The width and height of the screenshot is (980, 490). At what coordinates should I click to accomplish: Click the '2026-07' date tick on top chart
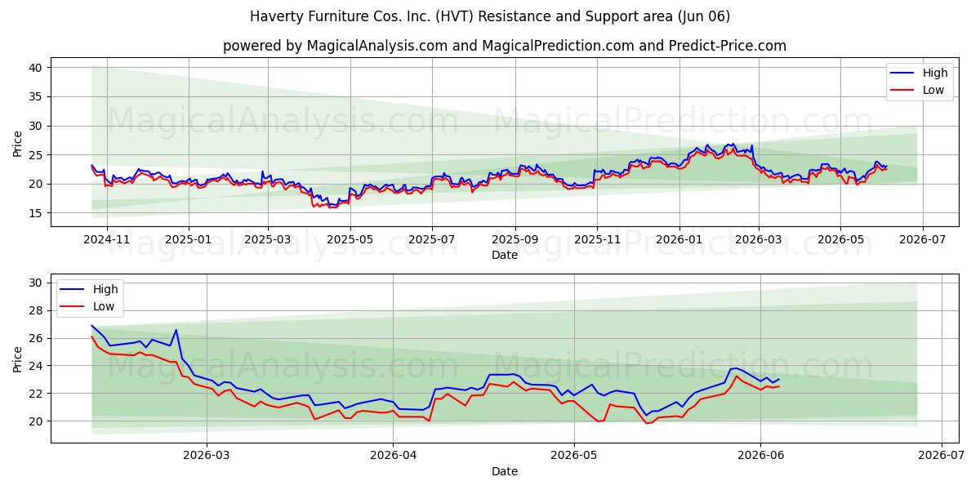[922, 241]
